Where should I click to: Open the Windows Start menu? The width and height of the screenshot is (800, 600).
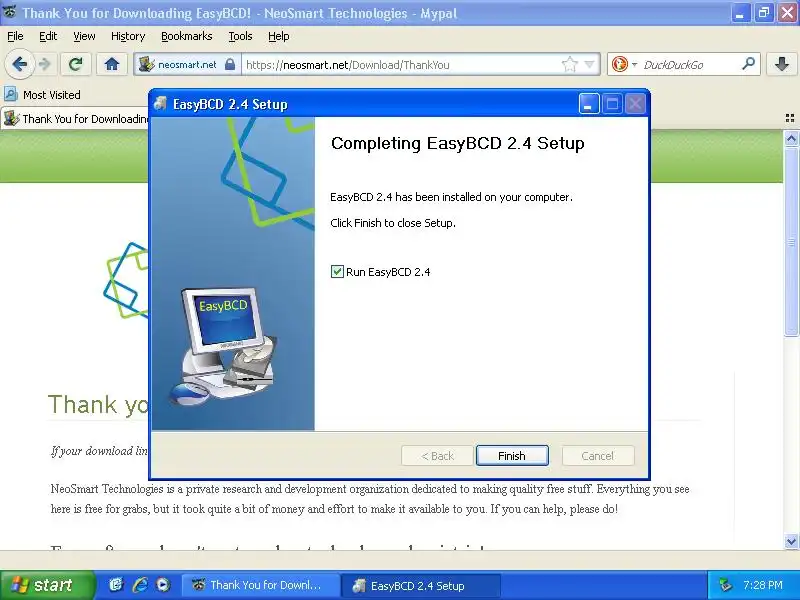[x=47, y=585]
